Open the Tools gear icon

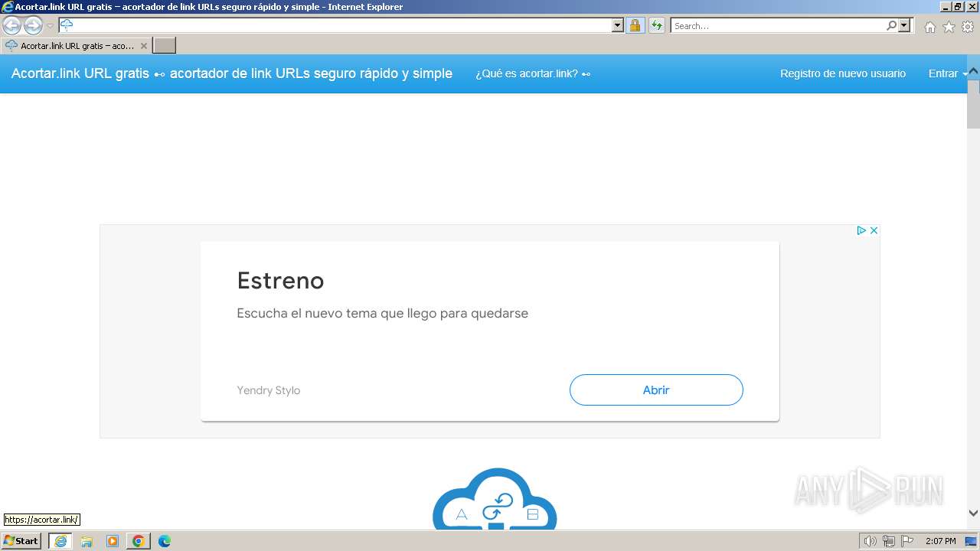968,27
